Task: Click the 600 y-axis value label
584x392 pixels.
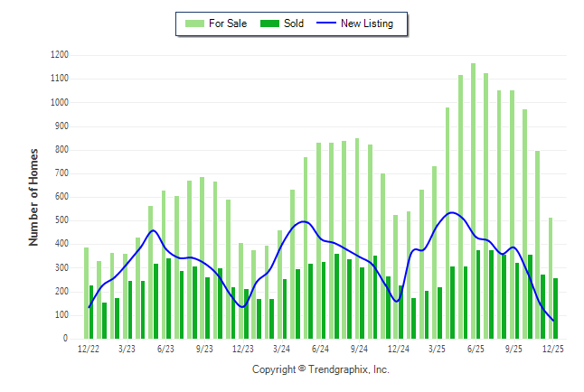Action: click(x=61, y=197)
